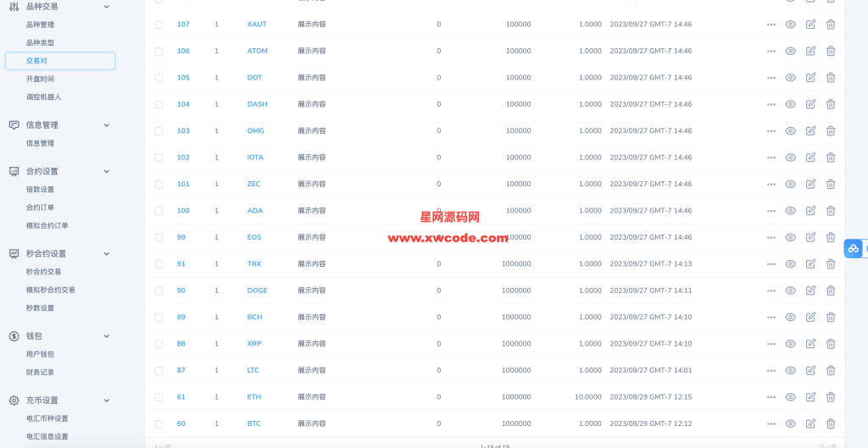The height and width of the screenshot is (448, 868).
Task: Open record ID 102 link
Action: [x=183, y=158]
